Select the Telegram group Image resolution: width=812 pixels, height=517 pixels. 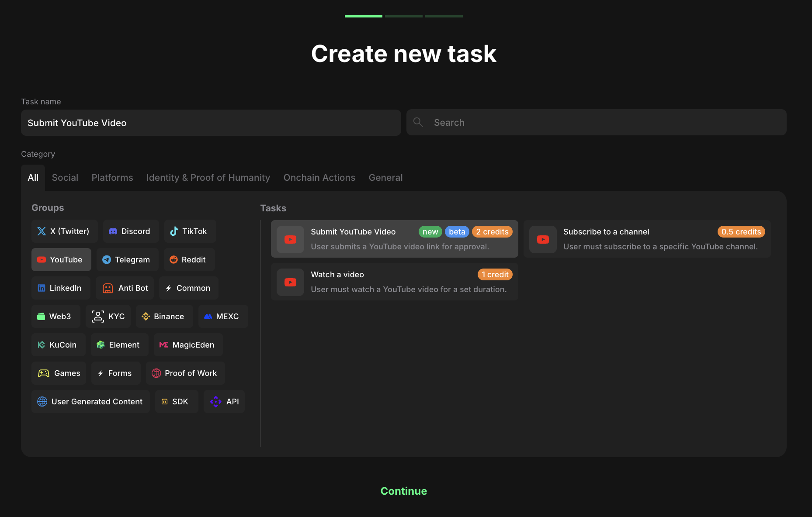click(127, 260)
